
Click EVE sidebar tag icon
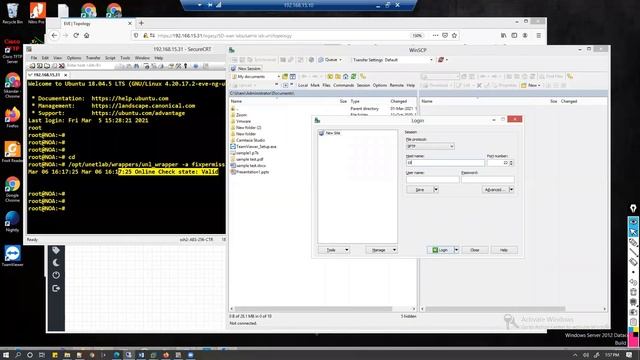point(56,250)
